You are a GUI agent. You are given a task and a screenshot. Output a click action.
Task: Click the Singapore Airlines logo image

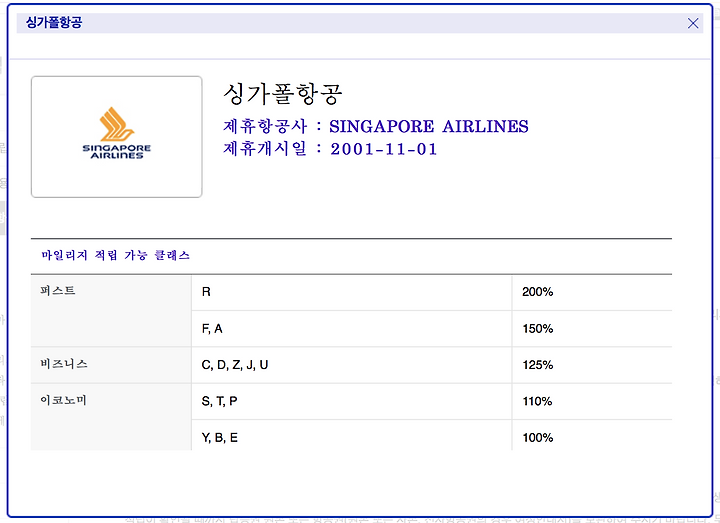coord(117,137)
